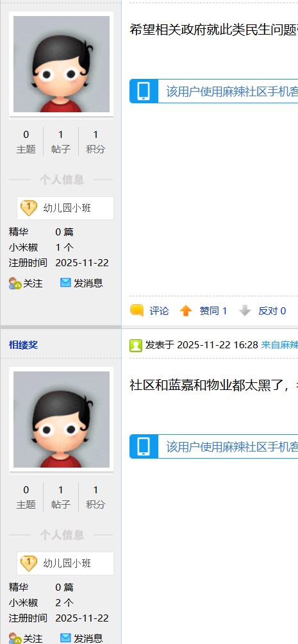Click 反对 0 to oppose post

click(272, 311)
